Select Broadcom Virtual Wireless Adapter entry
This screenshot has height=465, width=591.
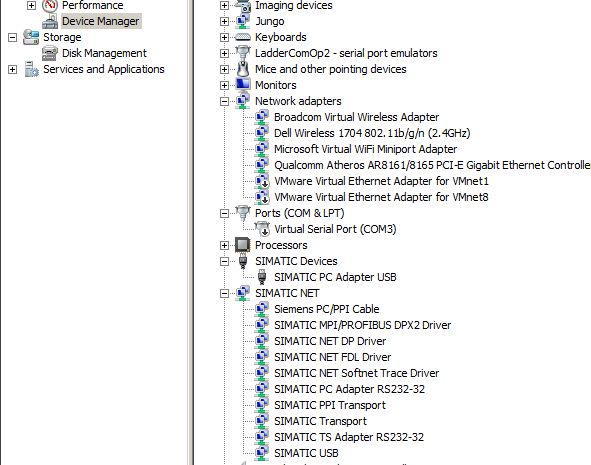pyautogui.click(x=356, y=117)
